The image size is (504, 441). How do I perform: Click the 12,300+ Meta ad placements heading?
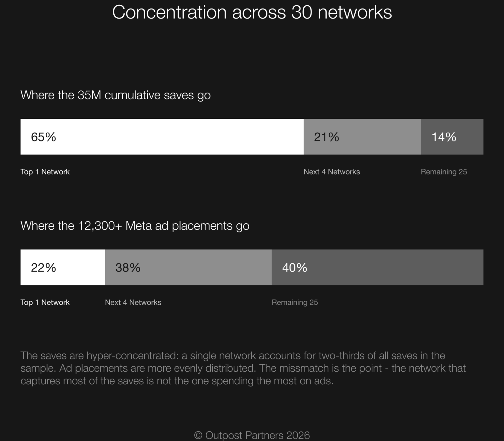135,226
